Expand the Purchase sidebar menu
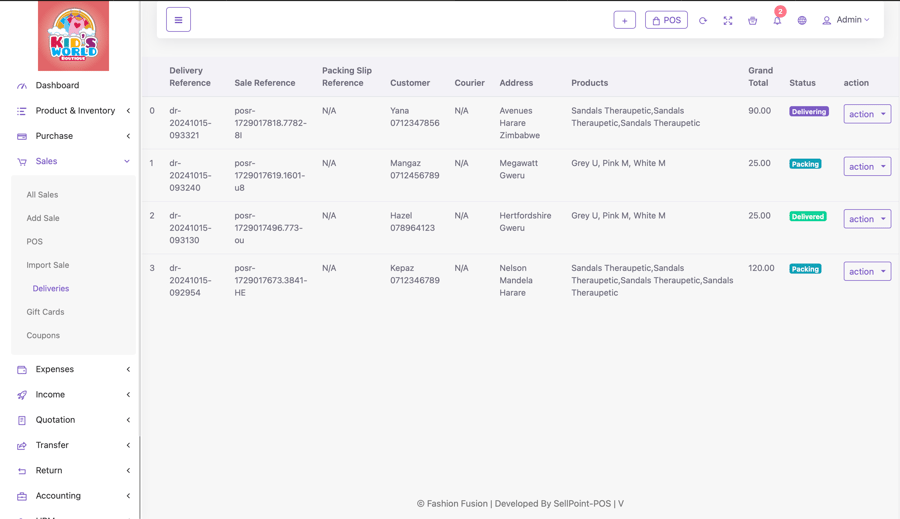 pyautogui.click(x=74, y=136)
